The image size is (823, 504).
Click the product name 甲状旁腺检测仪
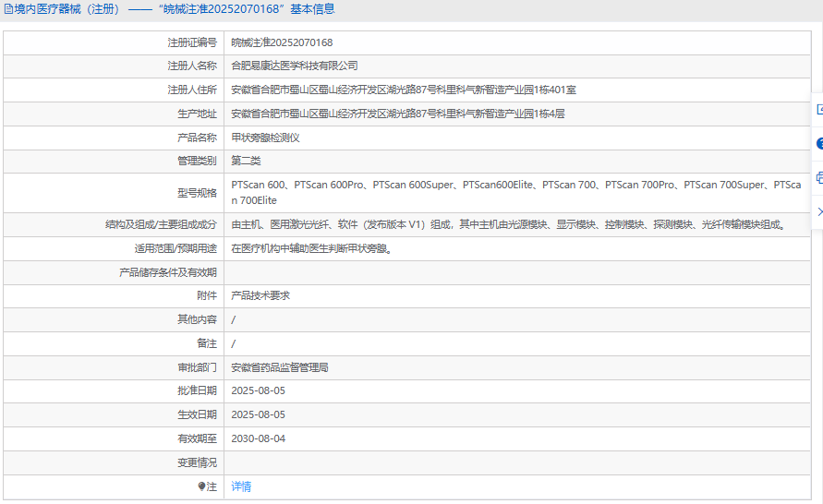265,138
